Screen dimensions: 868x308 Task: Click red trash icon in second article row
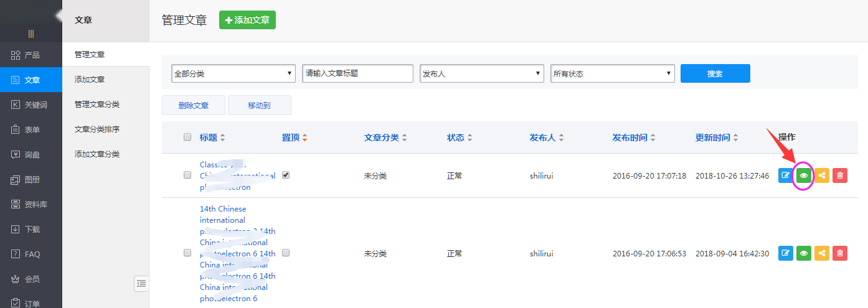click(x=840, y=253)
